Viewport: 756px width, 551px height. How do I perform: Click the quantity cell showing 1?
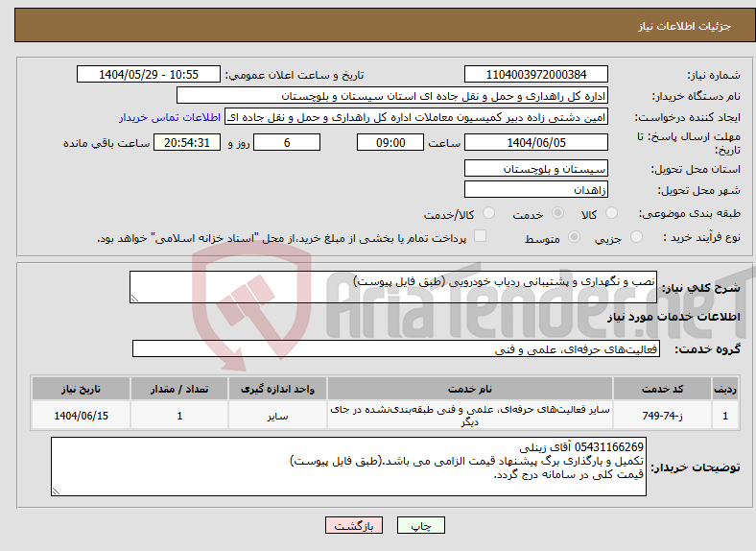179,416
